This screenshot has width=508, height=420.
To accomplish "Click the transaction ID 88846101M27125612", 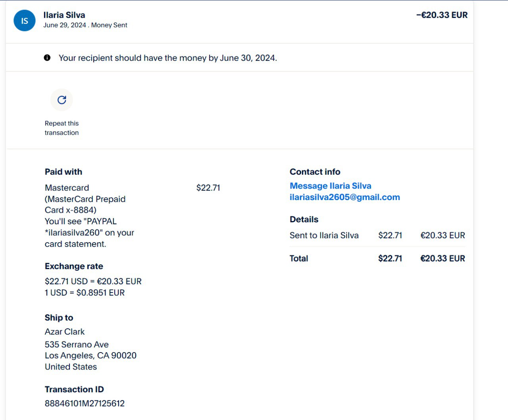I will tap(85, 403).
